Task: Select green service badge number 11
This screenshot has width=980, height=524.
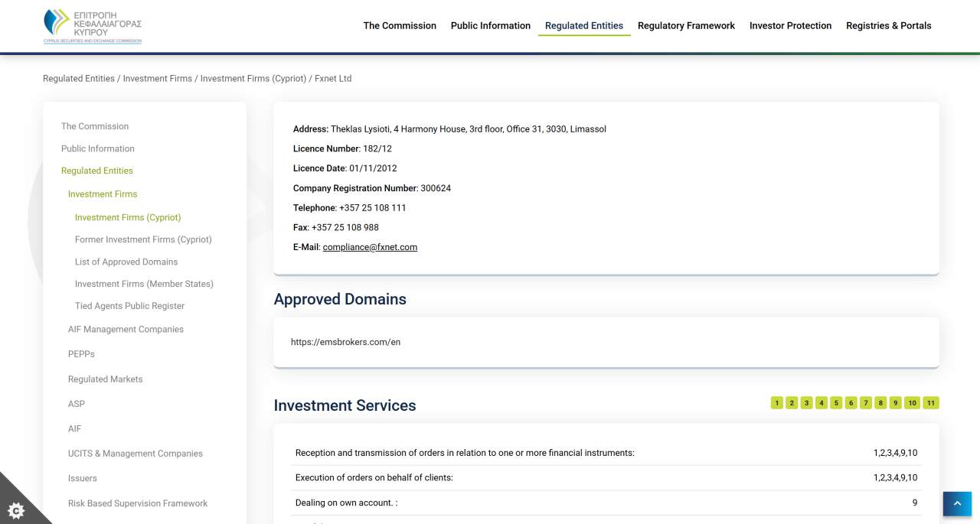Action: [x=931, y=402]
